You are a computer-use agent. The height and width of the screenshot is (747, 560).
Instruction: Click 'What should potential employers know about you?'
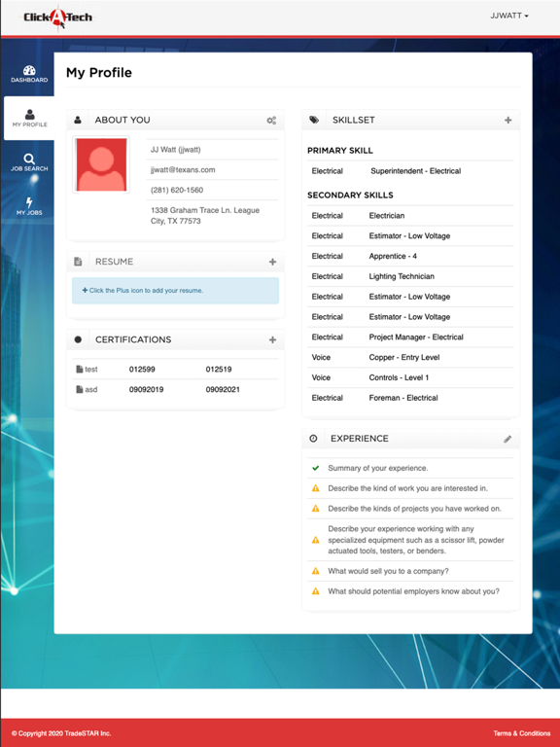tap(413, 591)
